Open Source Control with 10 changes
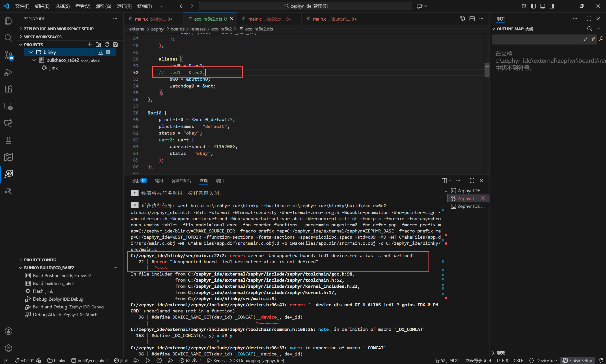Screen dimensions: 606x364 tap(8, 55)
